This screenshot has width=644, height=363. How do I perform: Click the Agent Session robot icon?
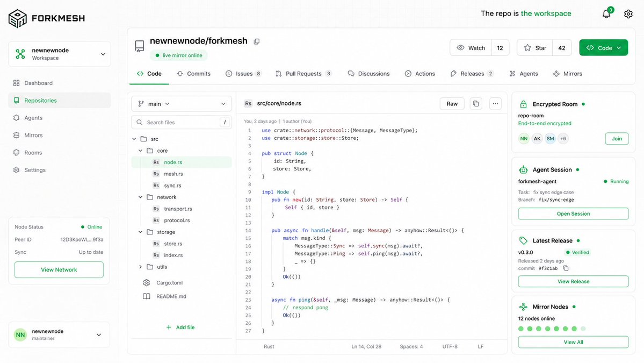pos(523,170)
